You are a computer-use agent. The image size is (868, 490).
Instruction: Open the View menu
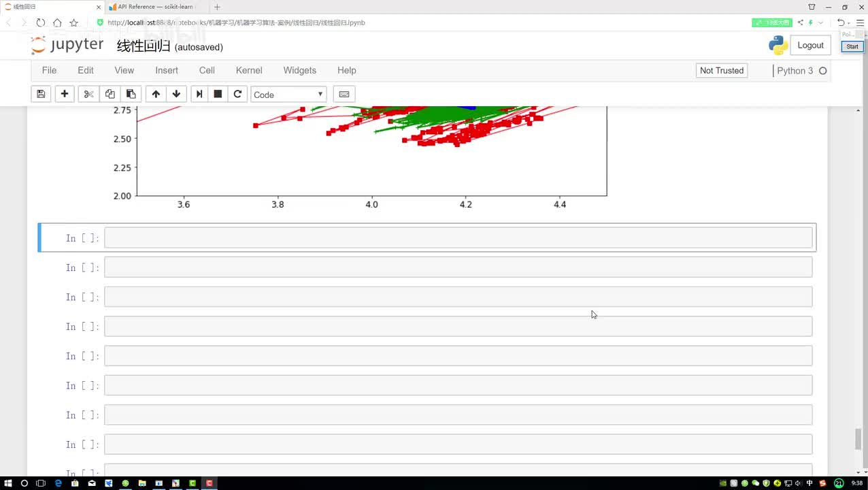124,70
